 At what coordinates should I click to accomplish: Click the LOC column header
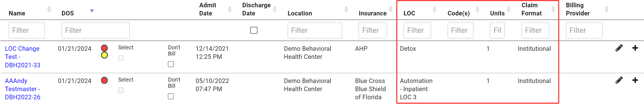click(409, 13)
